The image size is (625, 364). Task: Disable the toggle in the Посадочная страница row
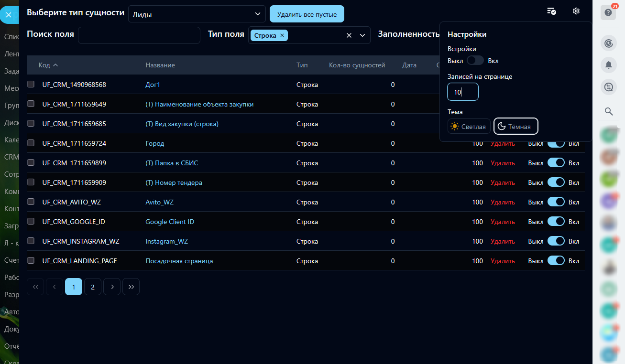pyautogui.click(x=556, y=261)
